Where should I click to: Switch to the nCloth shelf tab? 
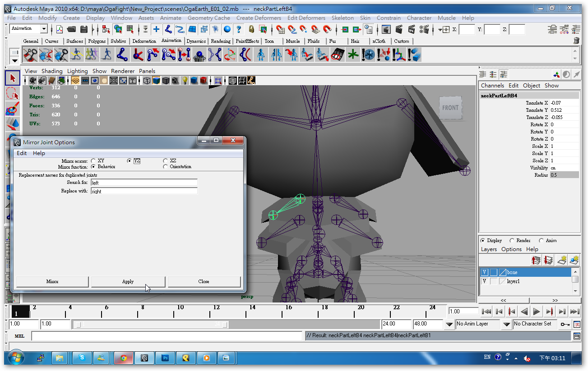(380, 41)
